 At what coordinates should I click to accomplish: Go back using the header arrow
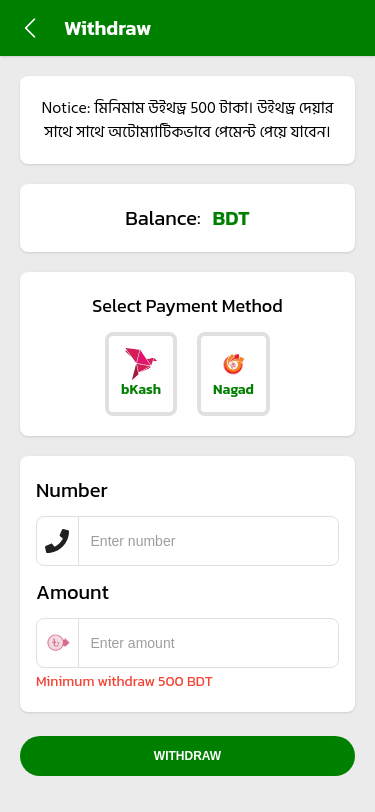coord(30,28)
